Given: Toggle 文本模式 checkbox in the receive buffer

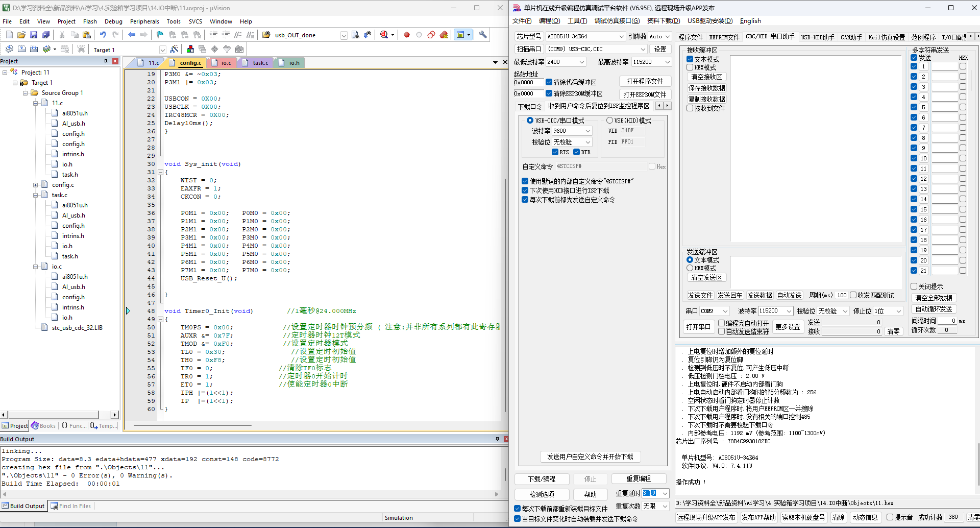Looking at the screenshot, I should (x=690, y=59).
